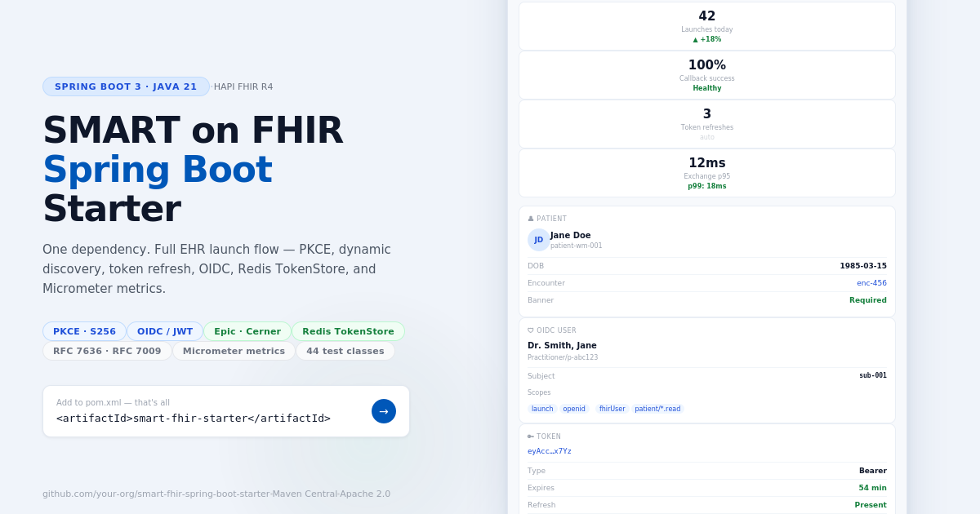Click the Healthy status label
Image resolution: width=980 pixels, height=514 pixels.
pos(707,88)
